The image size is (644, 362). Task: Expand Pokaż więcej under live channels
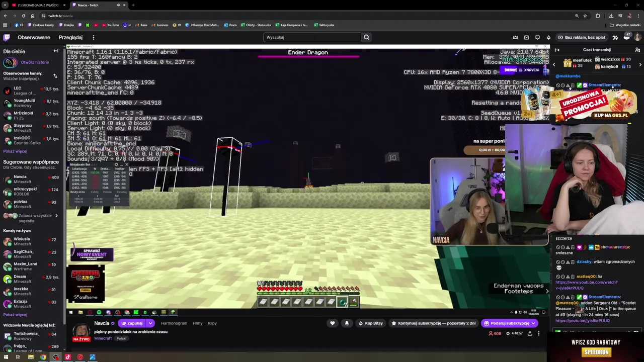15,315
